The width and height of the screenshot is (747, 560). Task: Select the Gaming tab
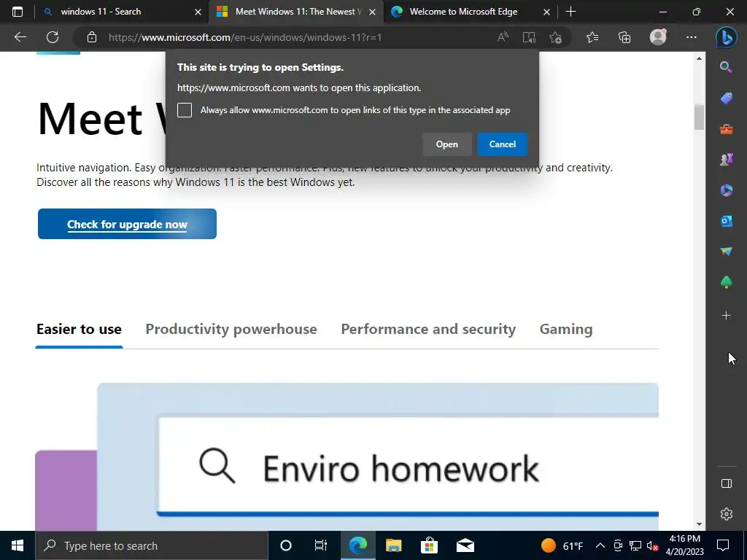(x=566, y=329)
